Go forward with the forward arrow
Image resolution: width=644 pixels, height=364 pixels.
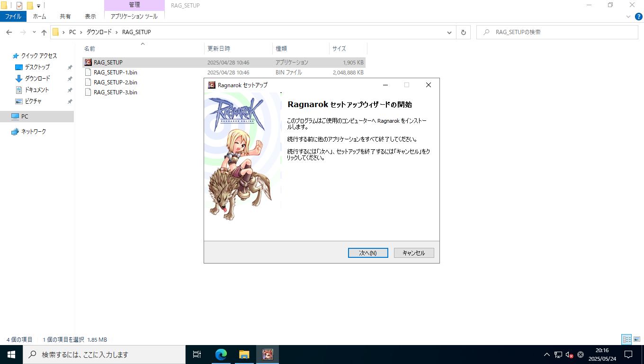click(x=23, y=32)
